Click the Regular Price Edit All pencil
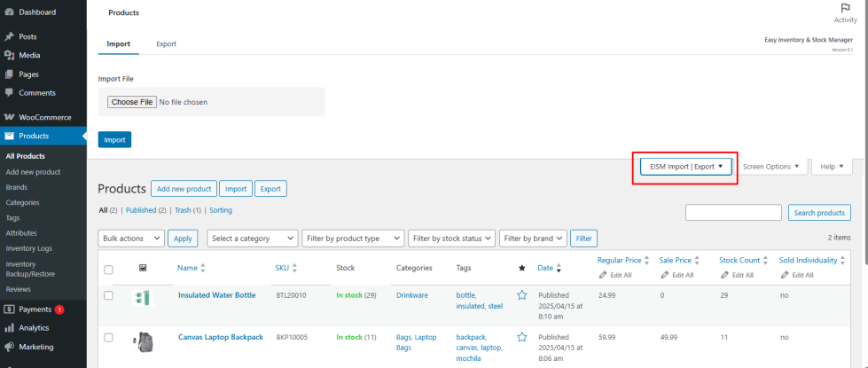The image size is (868, 368). coord(603,275)
